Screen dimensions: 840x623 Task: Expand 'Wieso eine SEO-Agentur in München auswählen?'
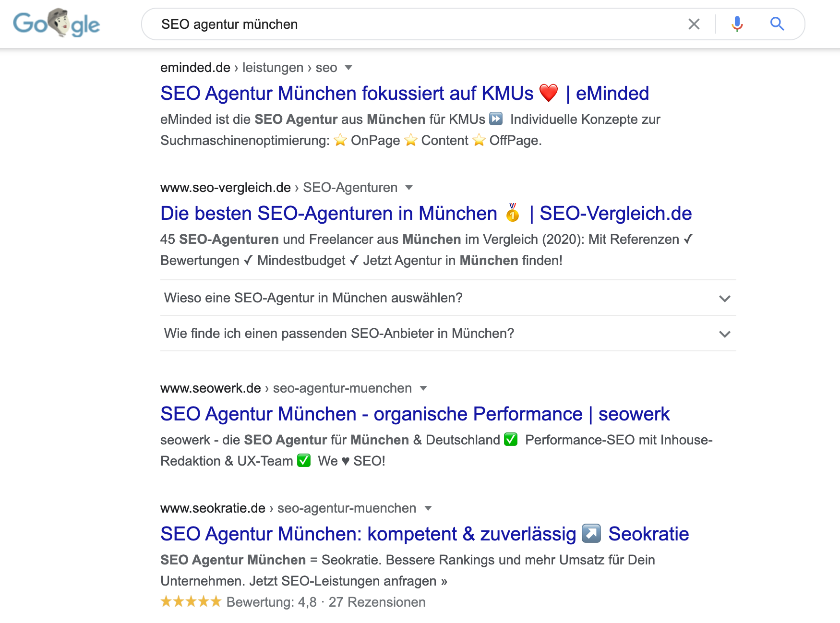tap(448, 298)
